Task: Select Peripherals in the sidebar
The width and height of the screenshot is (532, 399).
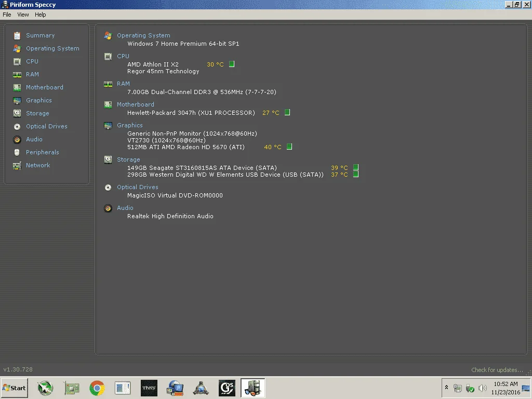Action: [x=43, y=152]
